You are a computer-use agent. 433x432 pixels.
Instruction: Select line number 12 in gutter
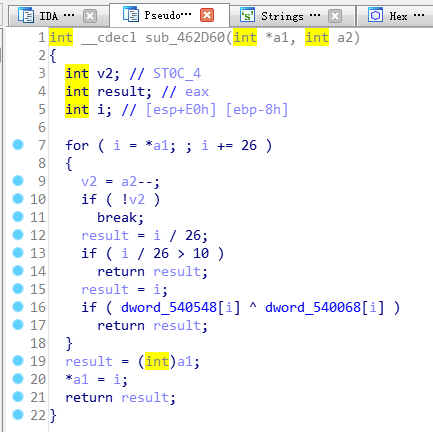pyautogui.click(x=38, y=235)
